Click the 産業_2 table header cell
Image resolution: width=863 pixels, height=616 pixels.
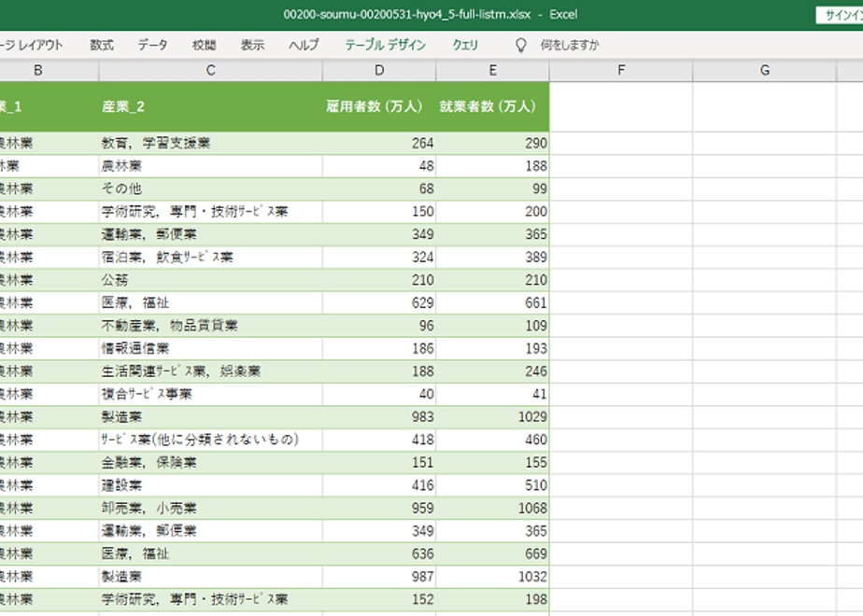pyautogui.click(x=210, y=106)
